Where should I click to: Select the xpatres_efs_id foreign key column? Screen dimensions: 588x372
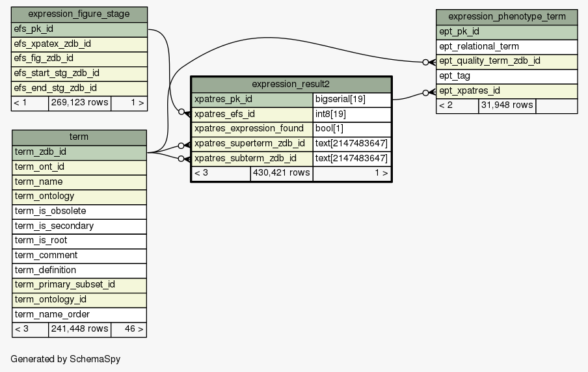tap(252, 114)
